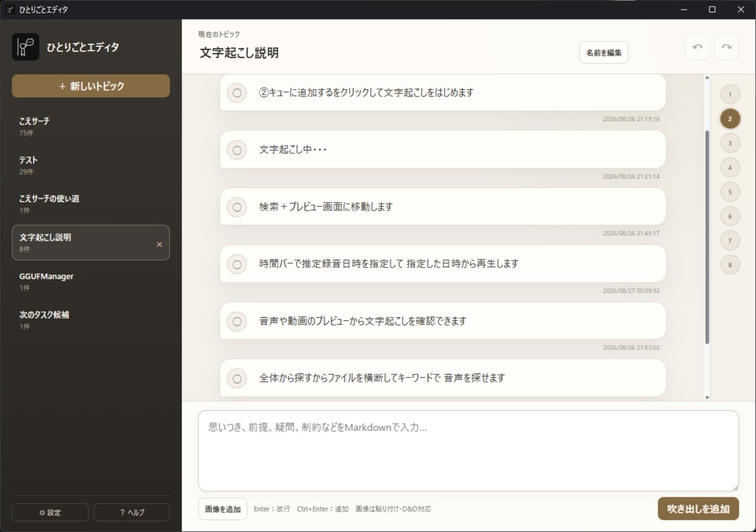Redo the action with the redo arrow
The width and height of the screenshot is (756, 532).
[x=726, y=46]
